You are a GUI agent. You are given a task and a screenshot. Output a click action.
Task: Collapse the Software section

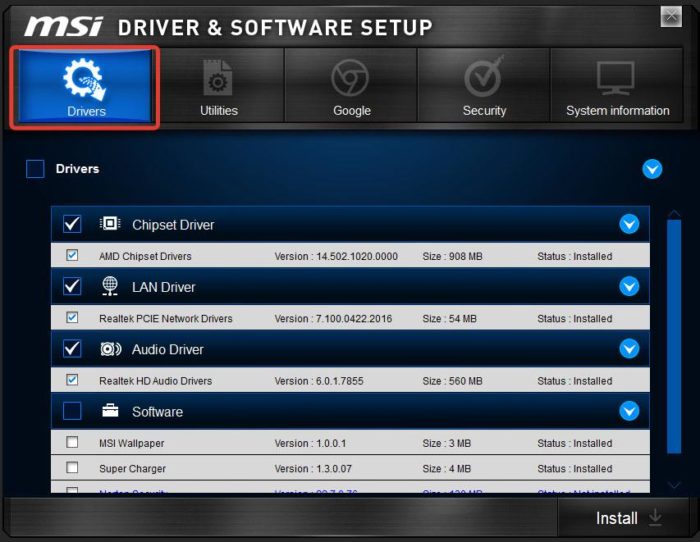[x=629, y=411]
